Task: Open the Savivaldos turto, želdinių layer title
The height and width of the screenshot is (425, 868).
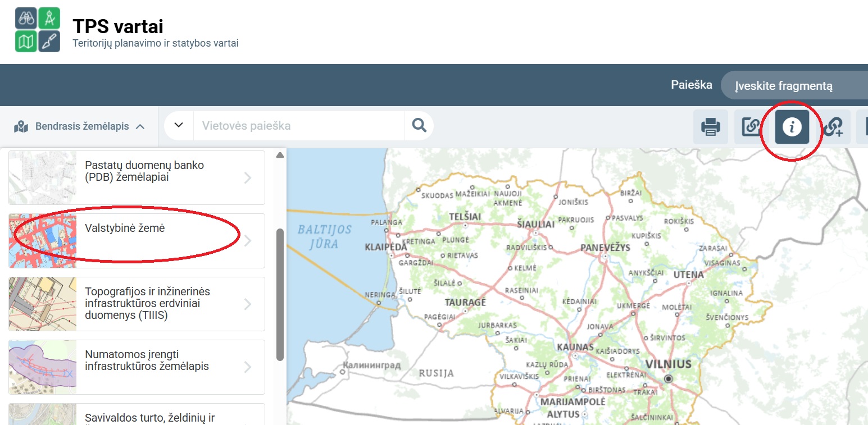Action: (x=149, y=418)
